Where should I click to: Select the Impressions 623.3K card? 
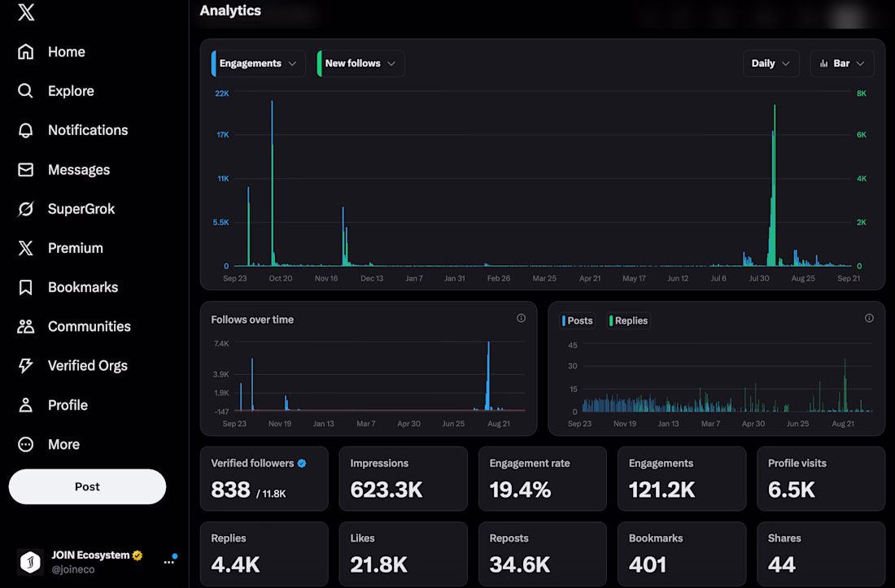[x=404, y=478]
